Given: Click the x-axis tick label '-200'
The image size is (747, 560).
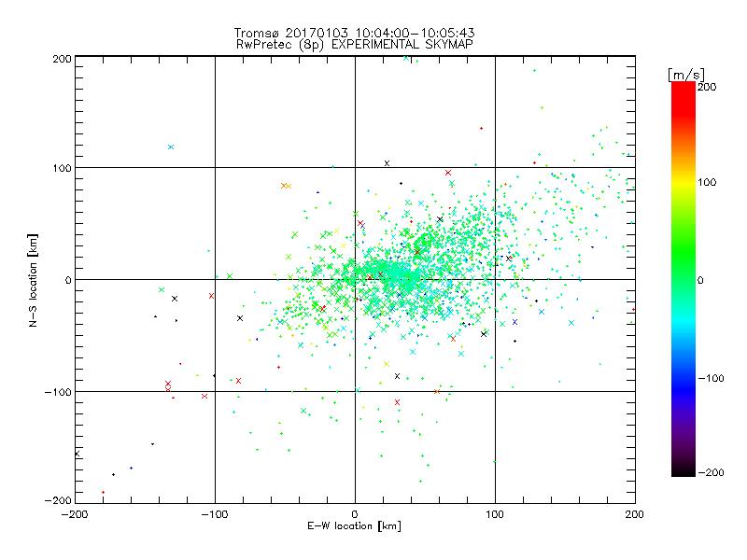Looking at the screenshot, I should [75, 514].
